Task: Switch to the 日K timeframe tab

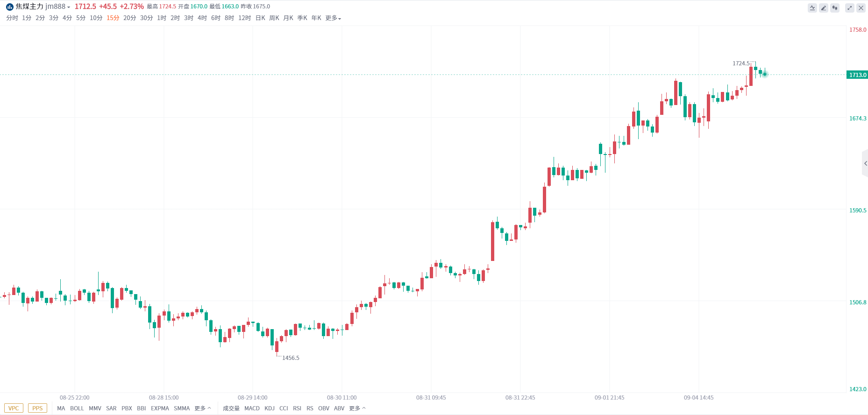Action: tap(260, 18)
